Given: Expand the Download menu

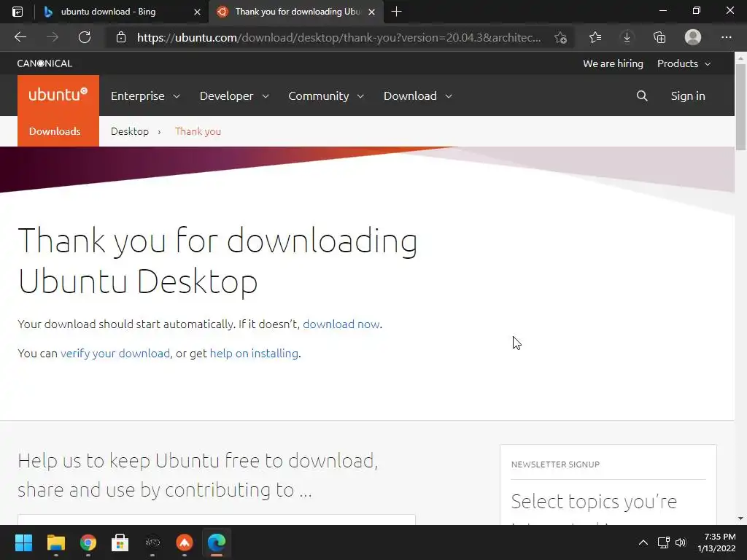Looking at the screenshot, I should [418, 96].
